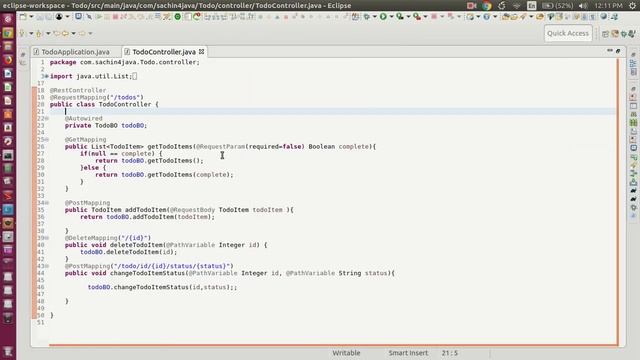Open the Next Annotation dropdown arrow
Image resolution: width=640 pixels, height=360 pixels.
coord(31,33)
